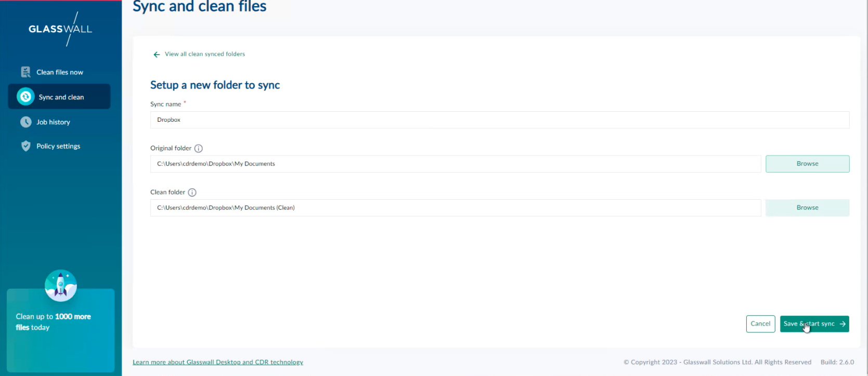
Task: Click the Original folder info icon
Action: point(198,149)
